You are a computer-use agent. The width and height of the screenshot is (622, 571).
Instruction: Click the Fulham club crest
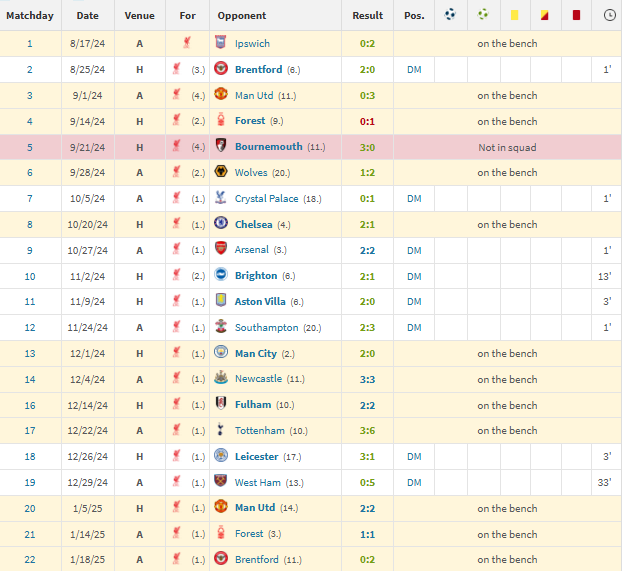tap(221, 404)
